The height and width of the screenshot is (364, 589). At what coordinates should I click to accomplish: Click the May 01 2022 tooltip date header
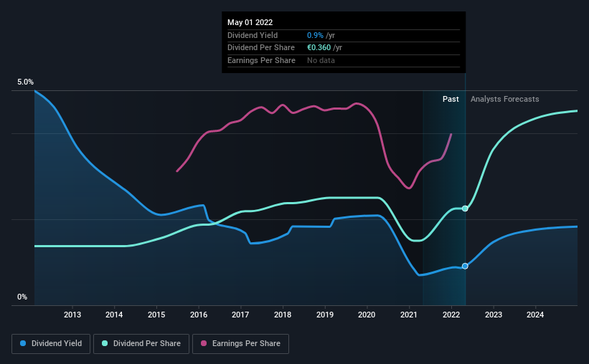[250, 23]
